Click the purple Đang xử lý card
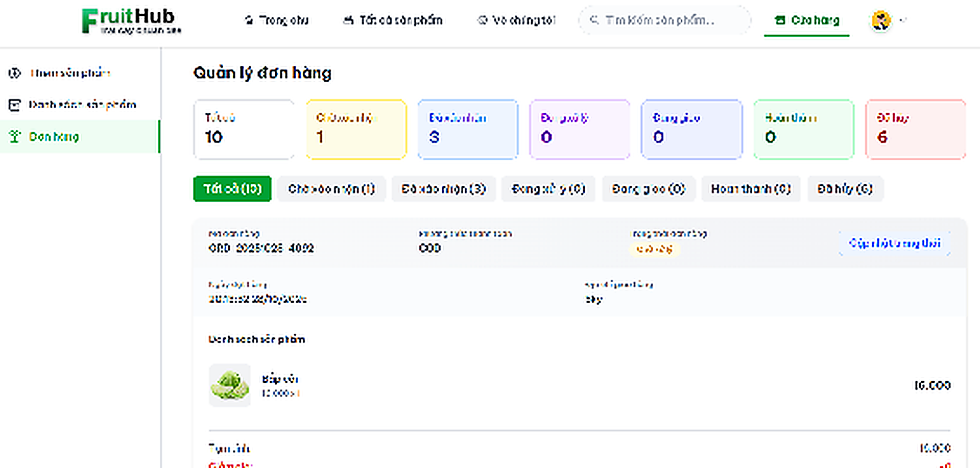 pos(580,130)
